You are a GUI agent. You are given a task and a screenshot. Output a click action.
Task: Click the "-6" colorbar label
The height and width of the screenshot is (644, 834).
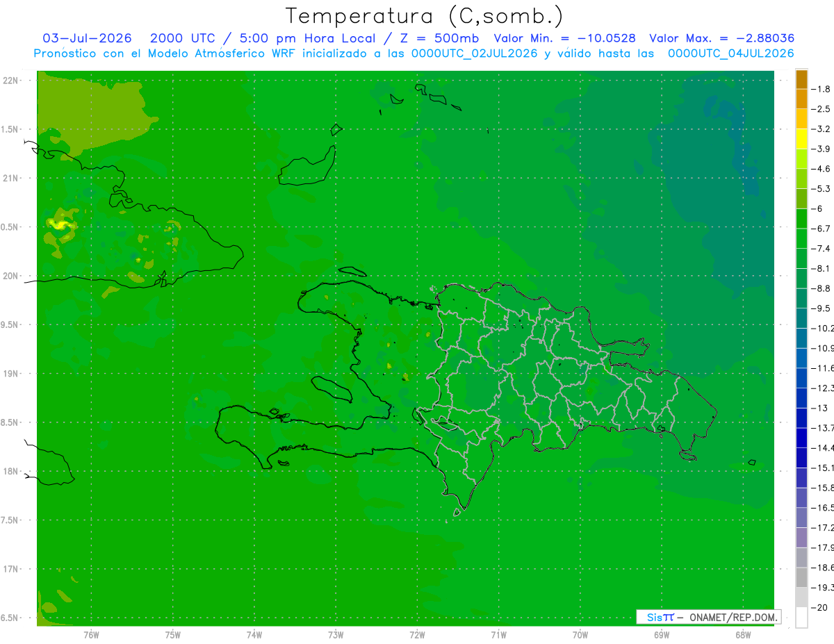pyautogui.click(x=817, y=208)
